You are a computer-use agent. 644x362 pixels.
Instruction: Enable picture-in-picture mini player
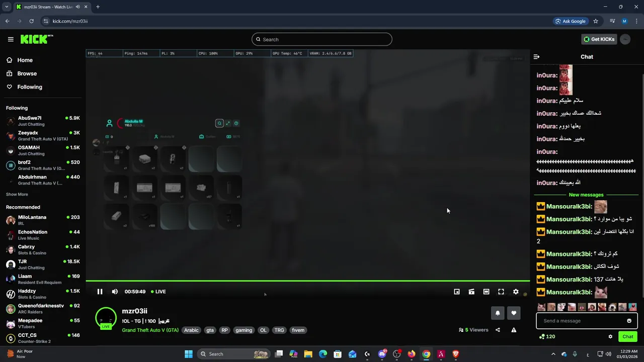(x=457, y=292)
